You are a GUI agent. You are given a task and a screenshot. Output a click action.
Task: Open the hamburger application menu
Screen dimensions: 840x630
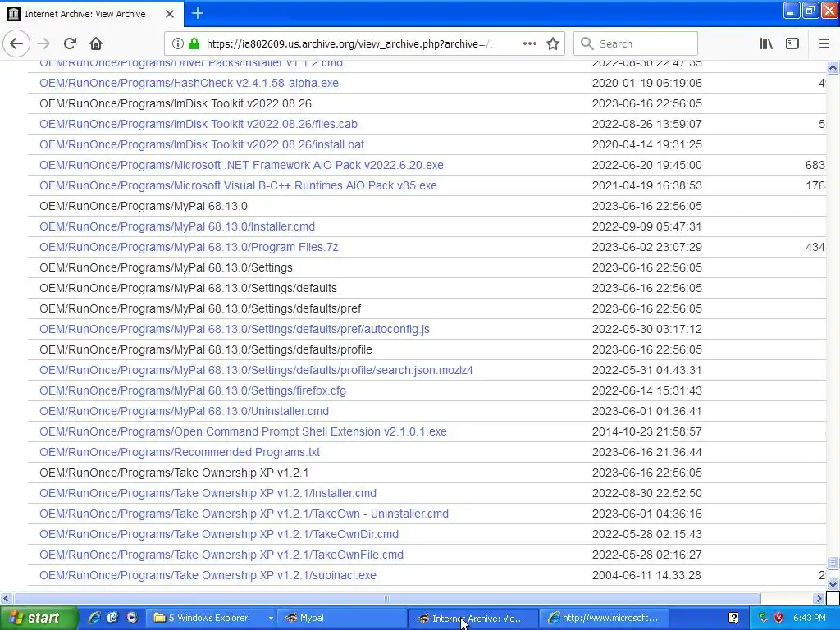824,43
